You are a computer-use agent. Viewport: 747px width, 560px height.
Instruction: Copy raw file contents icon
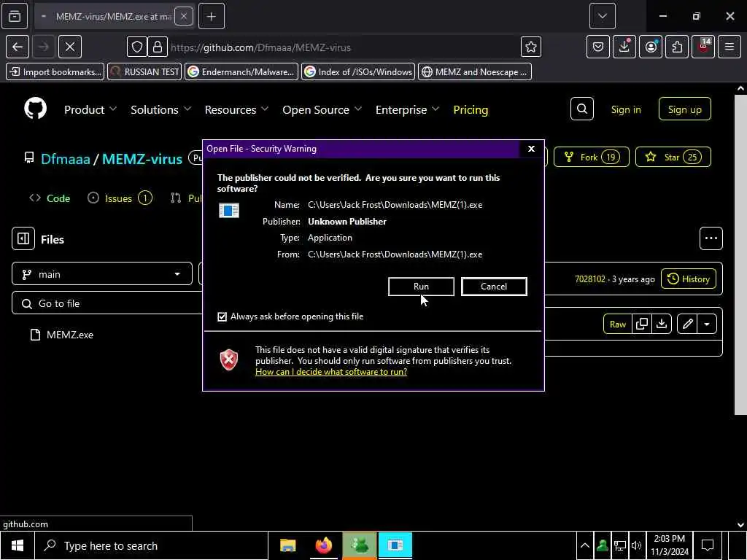click(642, 324)
